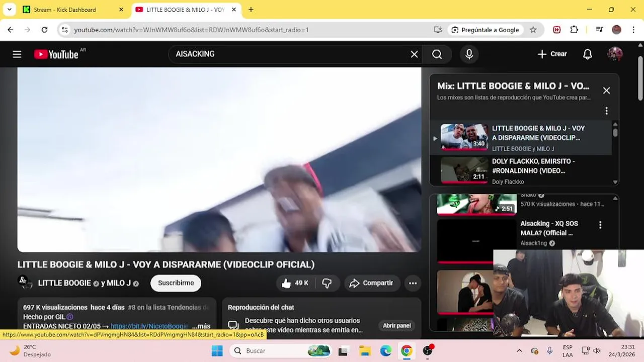The image size is (644, 362).
Task: Click the install app icon in address bar
Action: click(x=438, y=30)
